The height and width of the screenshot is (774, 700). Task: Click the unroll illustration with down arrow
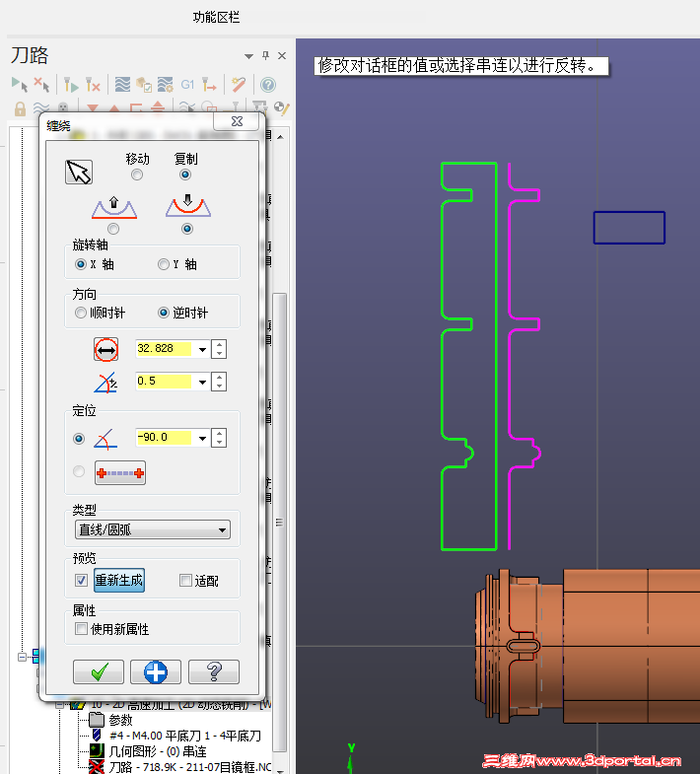pyautogui.click(x=188, y=206)
